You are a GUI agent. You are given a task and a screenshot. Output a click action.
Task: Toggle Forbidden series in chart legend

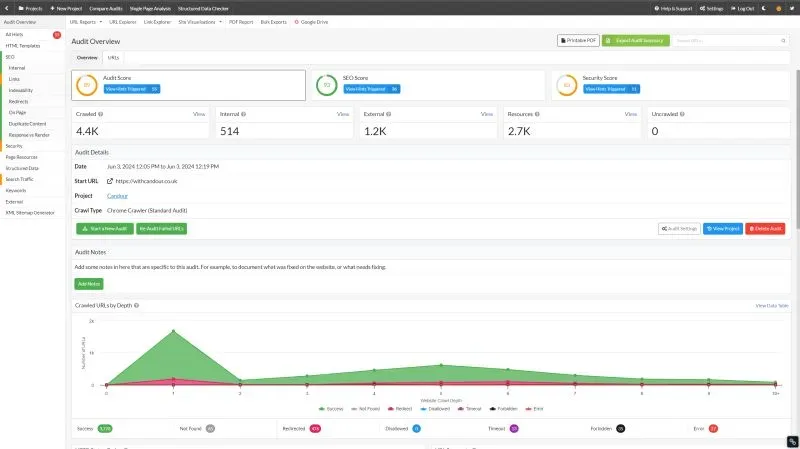pyautogui.click(x=503, y=409)
